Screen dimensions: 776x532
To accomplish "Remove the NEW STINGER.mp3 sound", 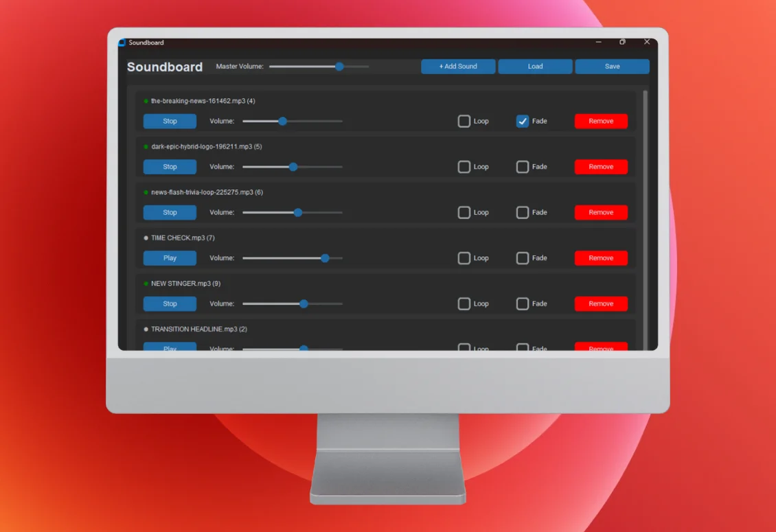I will coord(601,303).
